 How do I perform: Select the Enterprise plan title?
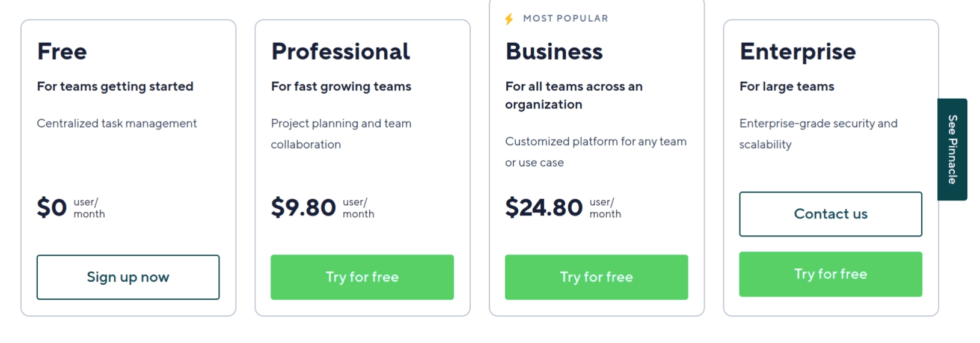click(x=798, y=52)
